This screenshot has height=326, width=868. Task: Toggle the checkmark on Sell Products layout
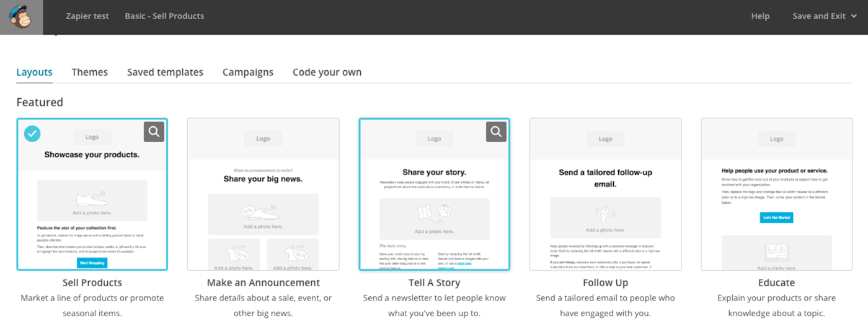click(33, 134)
